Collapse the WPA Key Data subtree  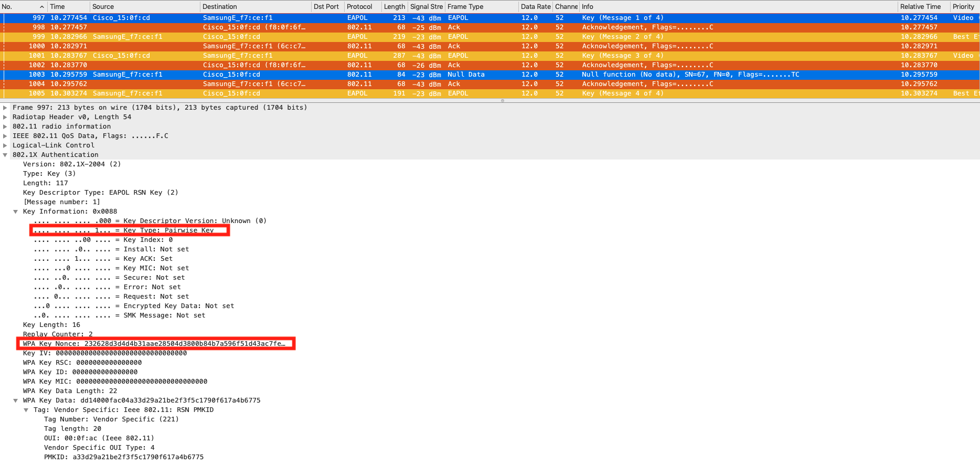[x=16, y=400]
